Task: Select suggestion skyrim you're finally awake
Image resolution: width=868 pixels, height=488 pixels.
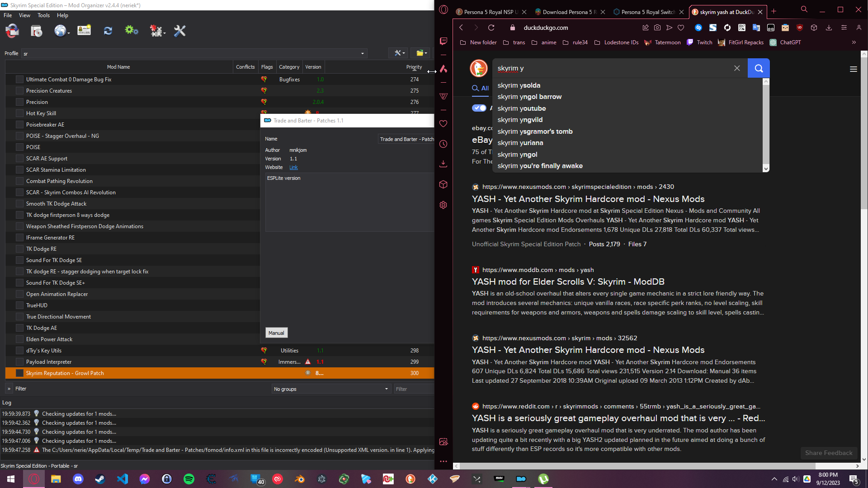Action: pos(540,166)
